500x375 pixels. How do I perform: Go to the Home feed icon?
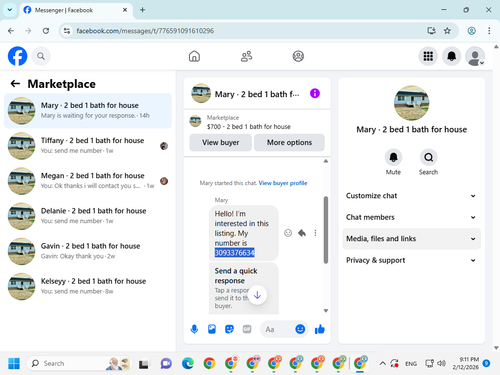point(194,56)
